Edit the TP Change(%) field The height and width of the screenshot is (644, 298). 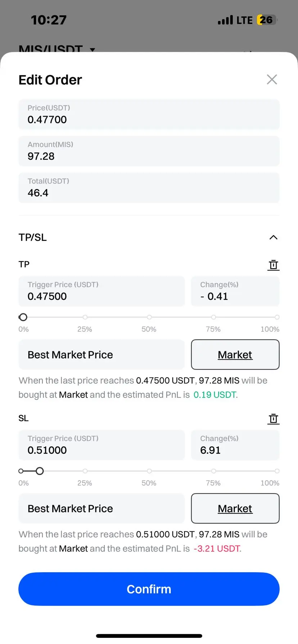tap(235, 291)
